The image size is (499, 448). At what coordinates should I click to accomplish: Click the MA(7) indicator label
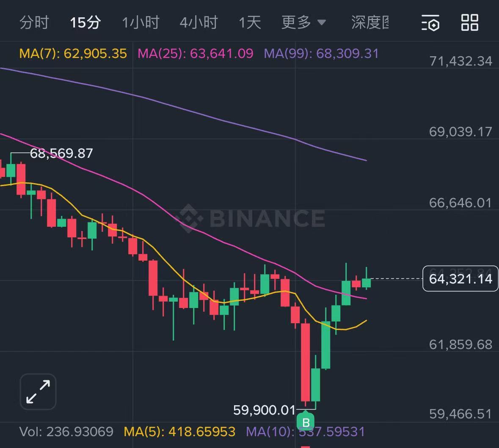tap(73, 54)
